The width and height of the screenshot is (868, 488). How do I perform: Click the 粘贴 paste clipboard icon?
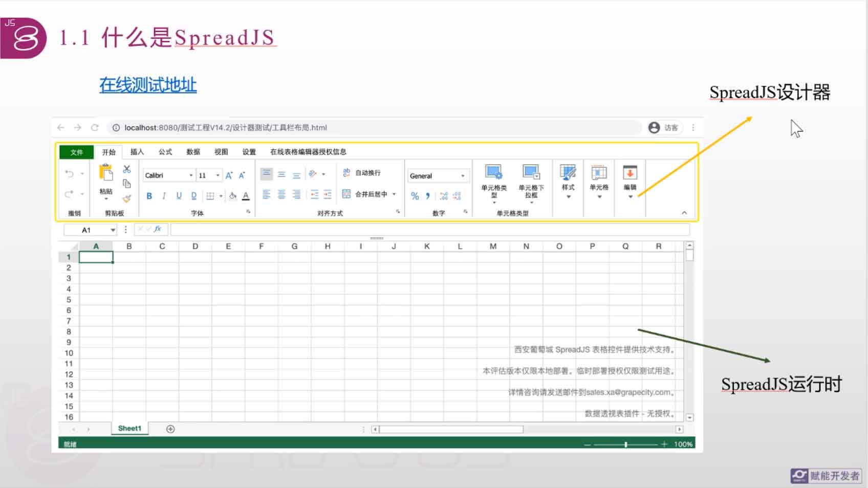[x=106, y=172]
